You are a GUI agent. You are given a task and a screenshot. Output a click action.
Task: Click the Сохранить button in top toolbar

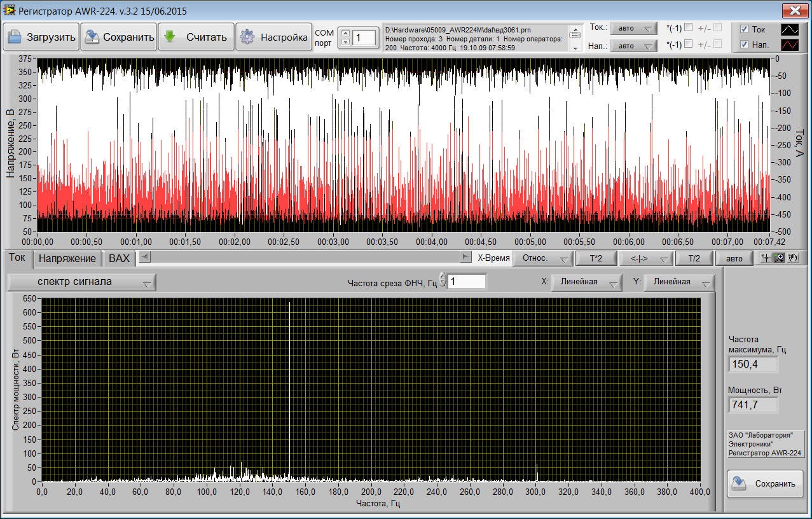click(x=119, y=37)
